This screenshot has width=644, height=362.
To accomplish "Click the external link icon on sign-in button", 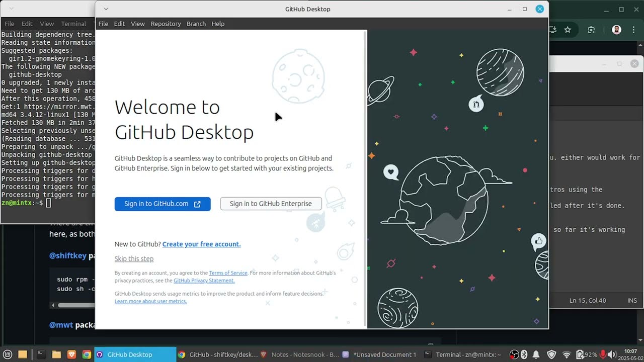I will (197, 204).
